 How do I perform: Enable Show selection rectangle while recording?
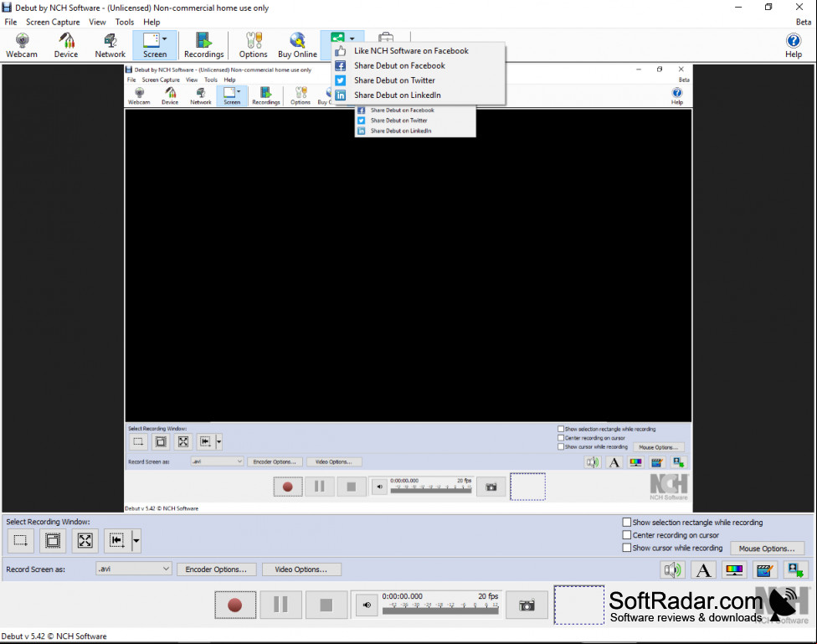(627, 522)
